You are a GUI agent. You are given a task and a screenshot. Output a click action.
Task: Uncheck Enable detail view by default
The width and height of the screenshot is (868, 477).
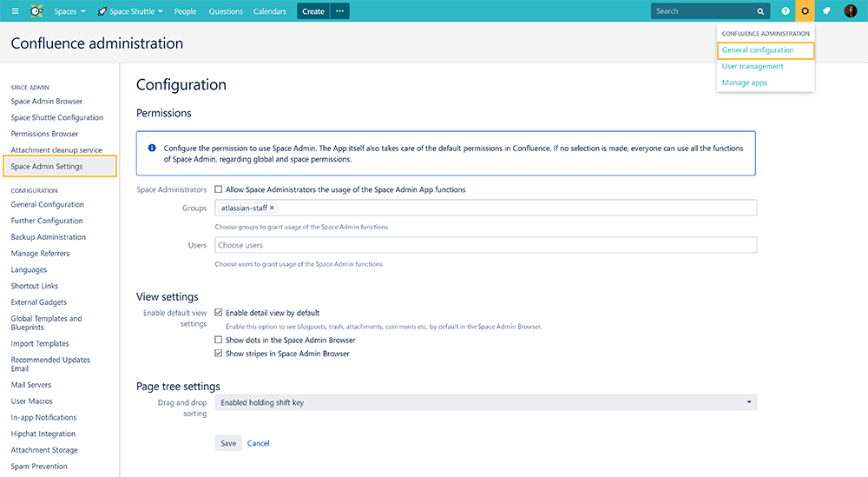click(218, 313)
